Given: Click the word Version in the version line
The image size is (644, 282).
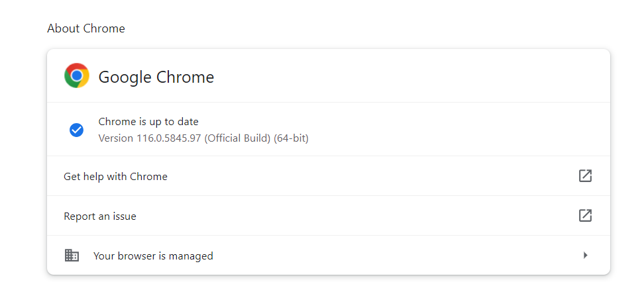Looking at the screenshot, I should [116, 138].
